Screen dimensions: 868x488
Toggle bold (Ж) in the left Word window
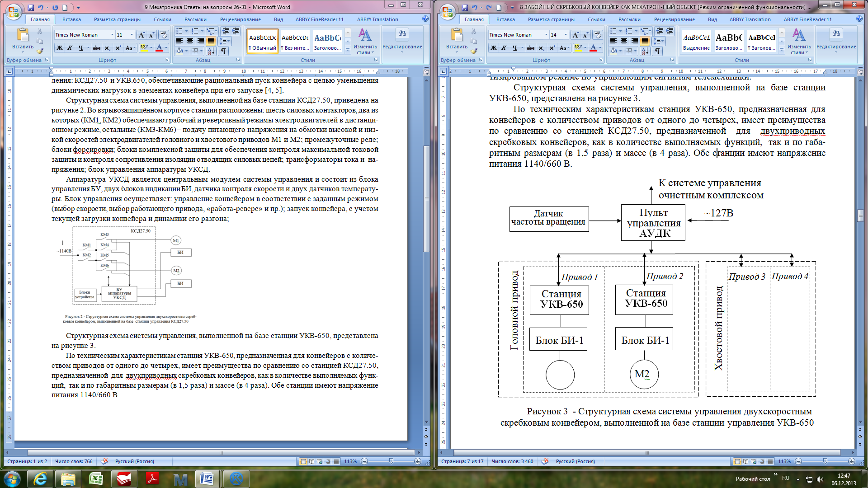click(x=60, y=48)
